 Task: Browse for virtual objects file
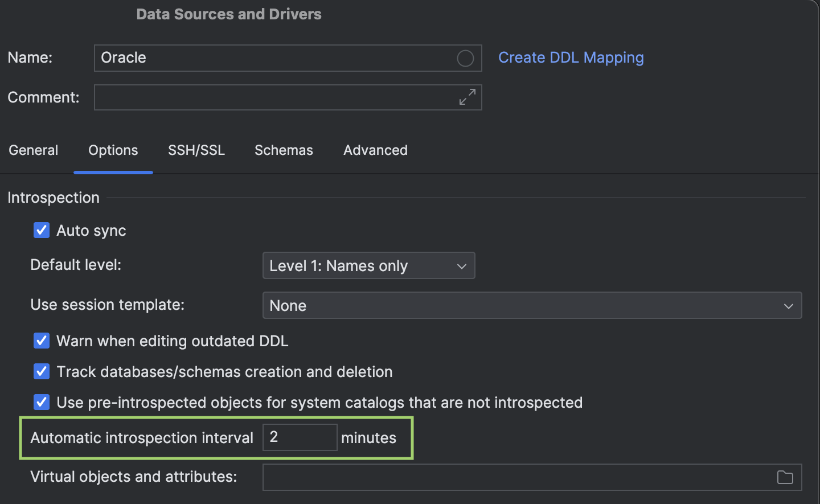(785, 477)
